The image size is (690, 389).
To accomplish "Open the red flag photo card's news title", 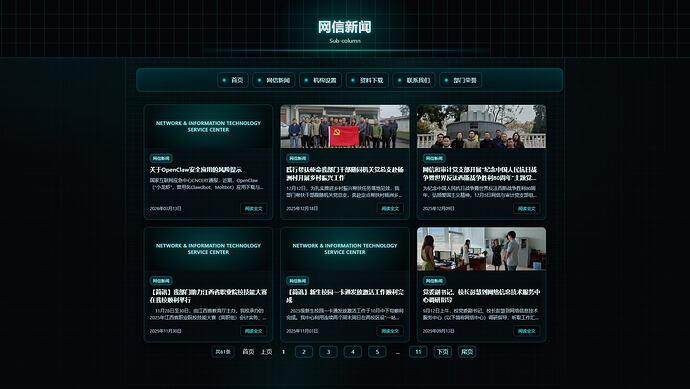I will [x=345, y=173].
